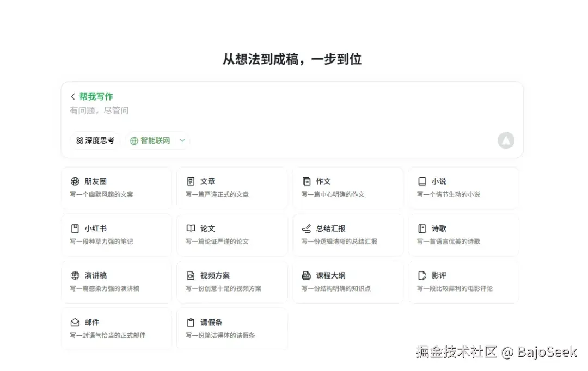Open the 请假条 leave request card

pos(232,329)
